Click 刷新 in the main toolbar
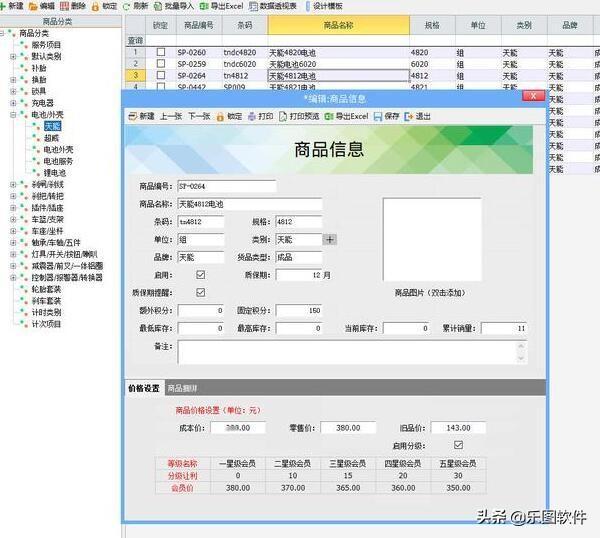Screen dimensions: 600x538 [135, 6]
